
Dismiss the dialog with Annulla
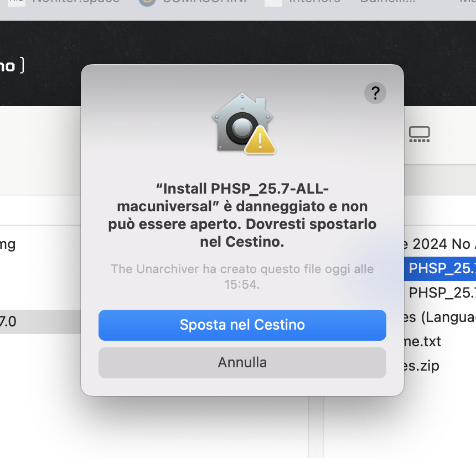(242, 362)
